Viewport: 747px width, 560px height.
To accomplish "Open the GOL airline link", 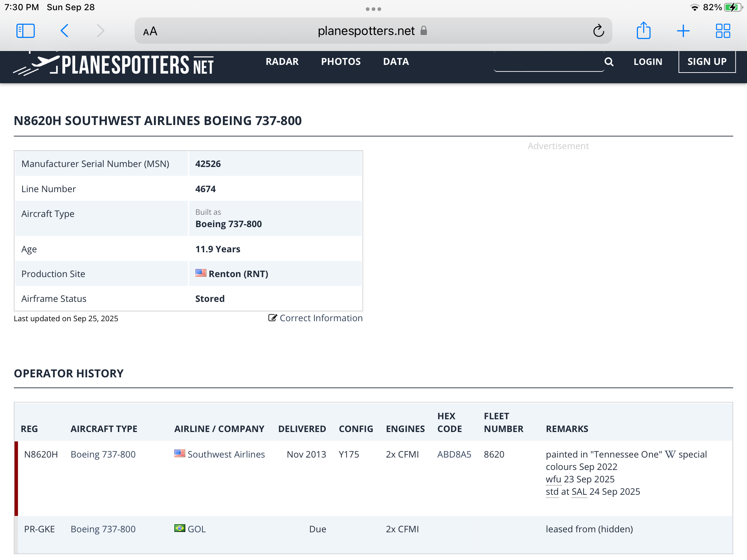I will pyautogui.click(x=197, y=529).
